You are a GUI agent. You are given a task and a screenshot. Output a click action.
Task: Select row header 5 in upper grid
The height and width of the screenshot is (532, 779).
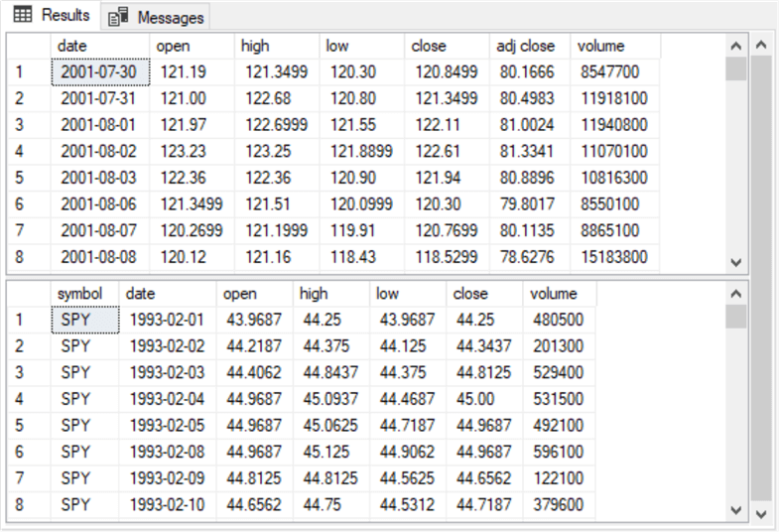29,178
